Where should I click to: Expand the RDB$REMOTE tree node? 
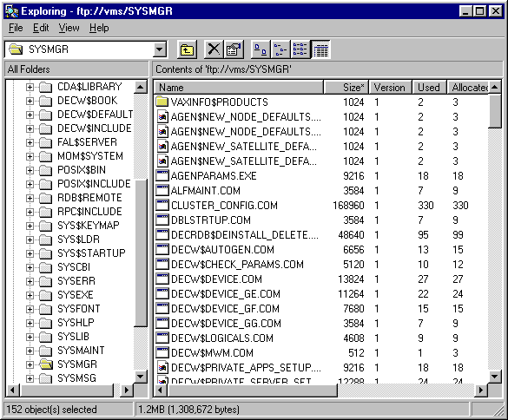[x=30, y=198]
